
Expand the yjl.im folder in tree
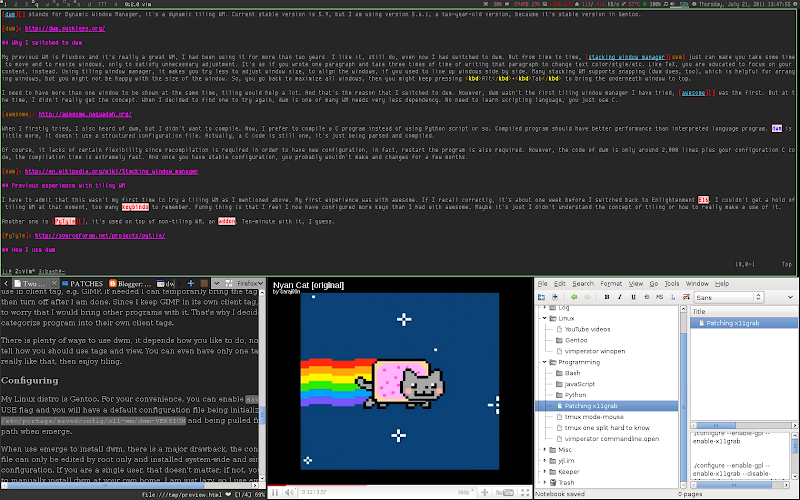[544, 461]
